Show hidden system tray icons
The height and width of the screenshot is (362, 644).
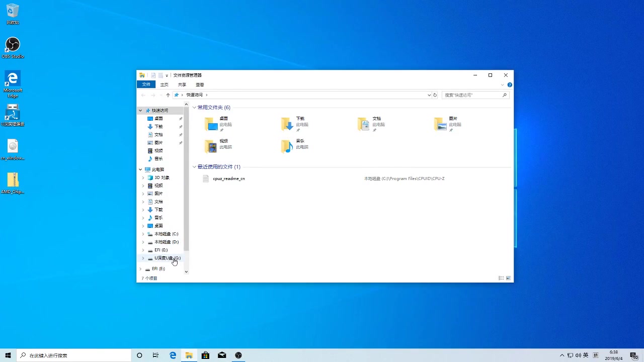(562, 355)
